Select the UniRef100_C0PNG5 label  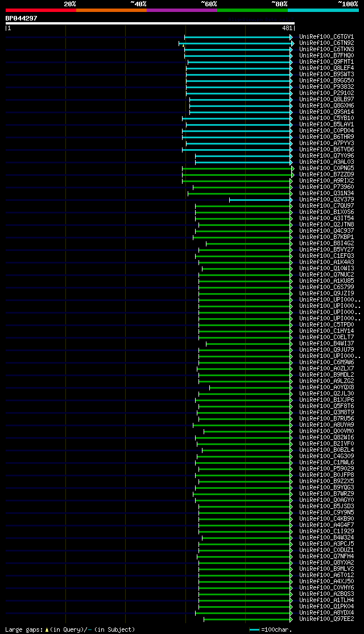(x=326, y=168)
